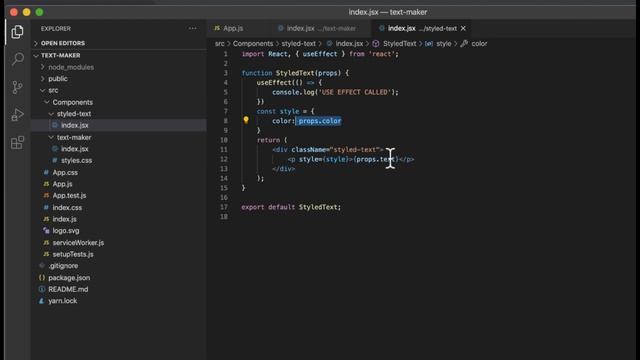Click the style breadcrumb symbol
This screenshot has height=360, width=640.
click(x=444, y=43)
